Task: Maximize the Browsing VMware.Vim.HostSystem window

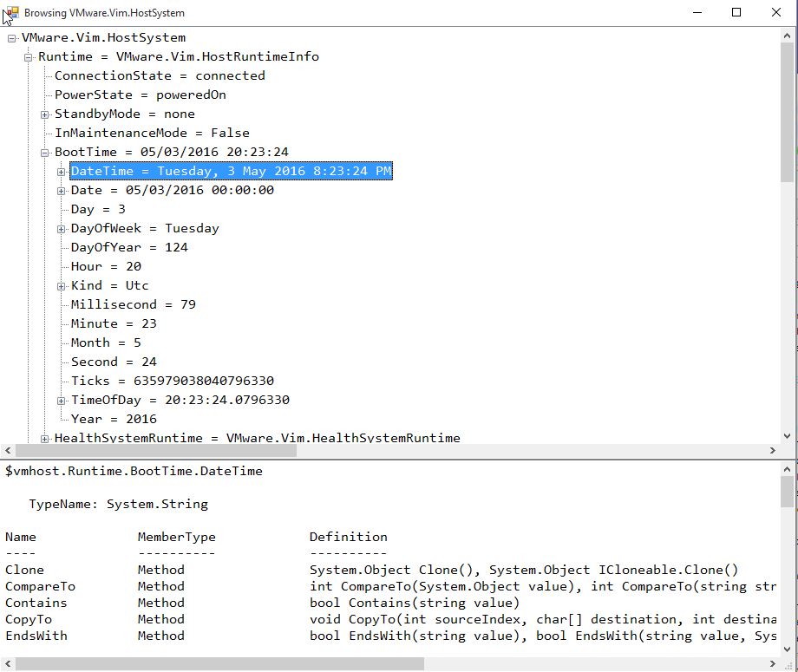Action: (x=736, y=12)
